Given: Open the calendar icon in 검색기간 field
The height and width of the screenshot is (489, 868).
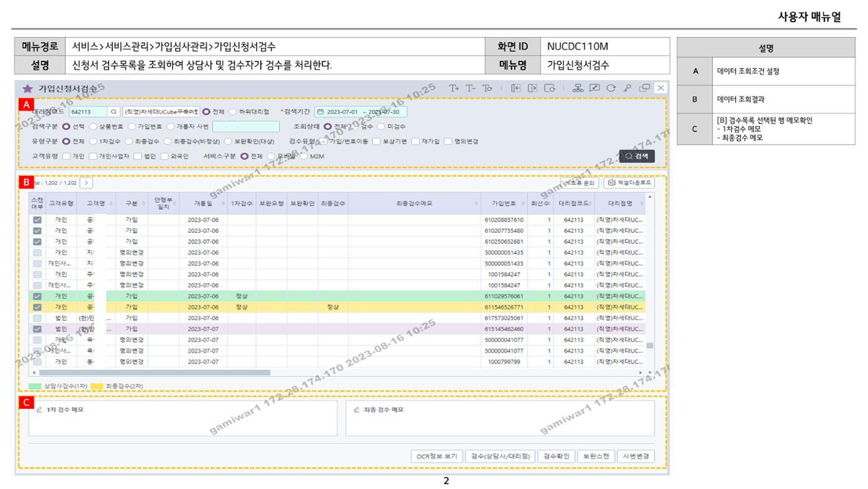Looking at the screenshot, I should (x=321, y=112).
